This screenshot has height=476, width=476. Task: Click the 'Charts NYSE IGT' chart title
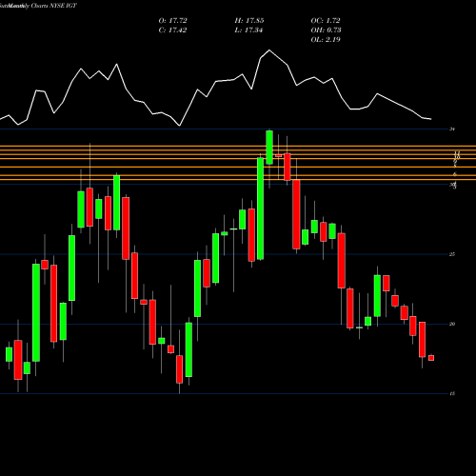54,6
